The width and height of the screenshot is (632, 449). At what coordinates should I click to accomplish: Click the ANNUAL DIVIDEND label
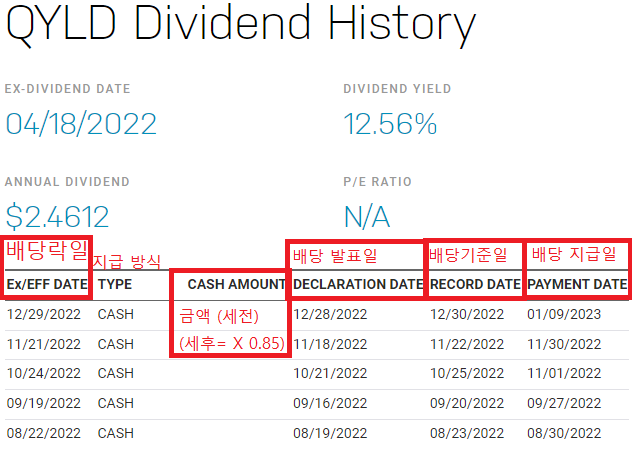[x=67, y=182]
